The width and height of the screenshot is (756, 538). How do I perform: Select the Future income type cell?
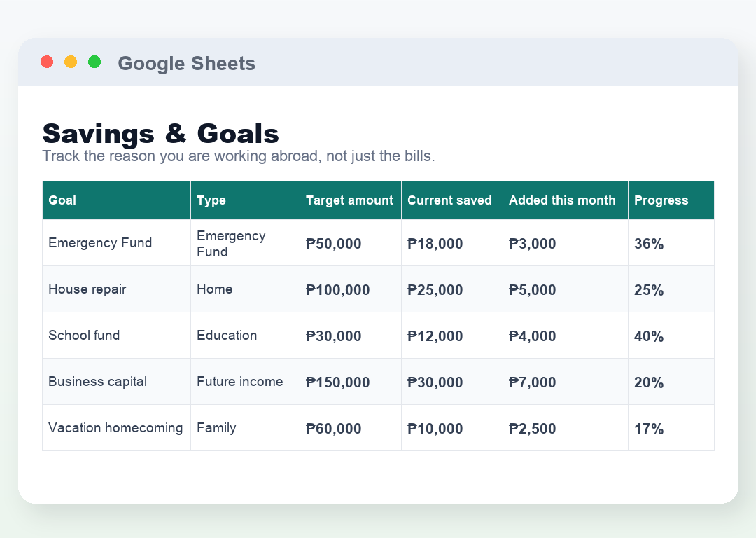pos(246,382)
